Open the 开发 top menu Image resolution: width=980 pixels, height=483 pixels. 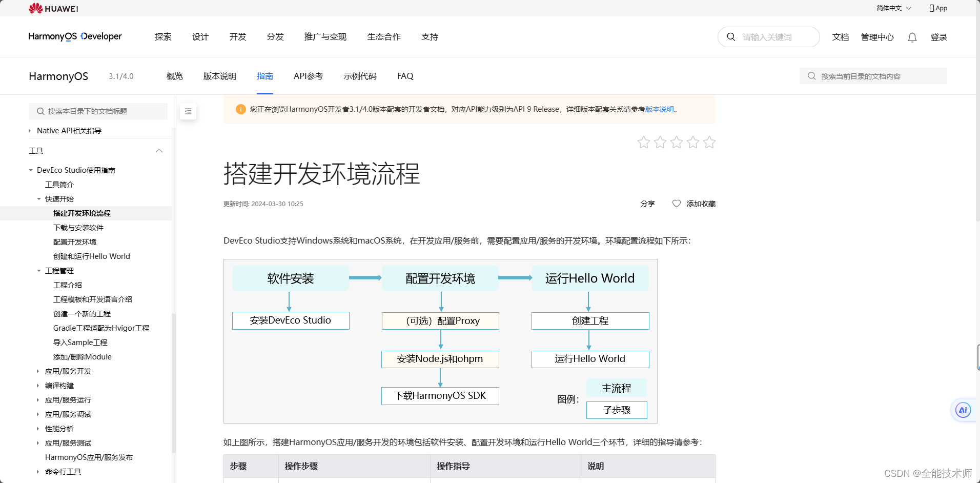(x=238, y=37)
